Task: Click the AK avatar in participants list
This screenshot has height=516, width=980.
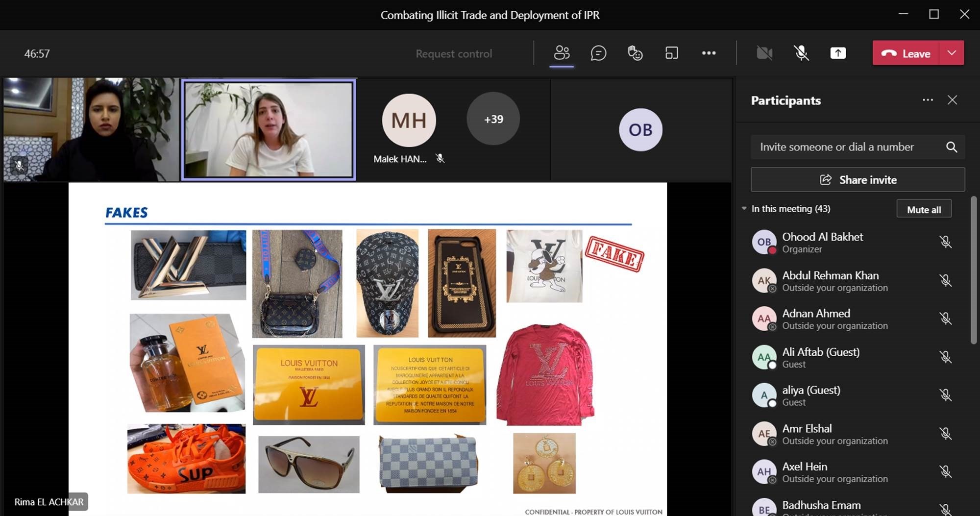Action: (x=764, y=280)
